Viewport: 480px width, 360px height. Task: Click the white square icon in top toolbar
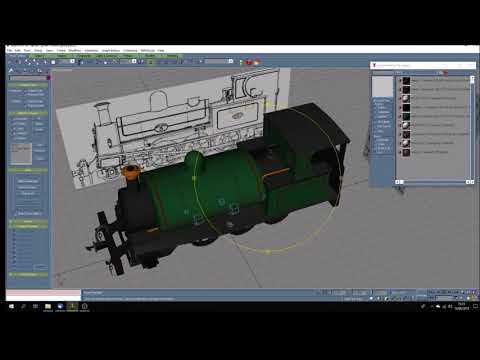click(53, 62)
